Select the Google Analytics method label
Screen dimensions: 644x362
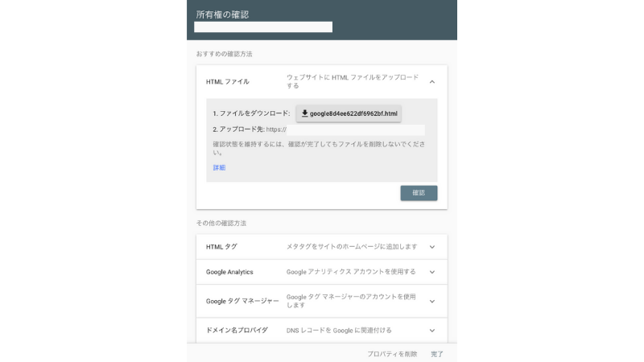(x=229, y=272)
